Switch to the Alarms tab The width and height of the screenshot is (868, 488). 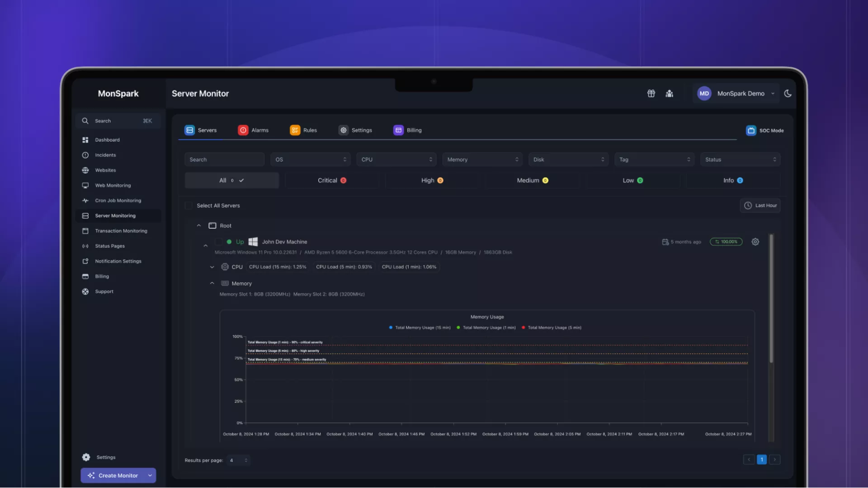253,130
